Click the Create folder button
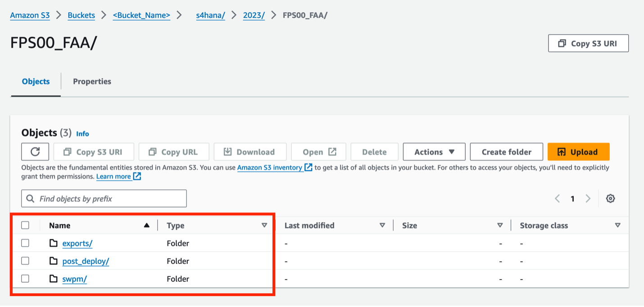 (x=506, y=152)
